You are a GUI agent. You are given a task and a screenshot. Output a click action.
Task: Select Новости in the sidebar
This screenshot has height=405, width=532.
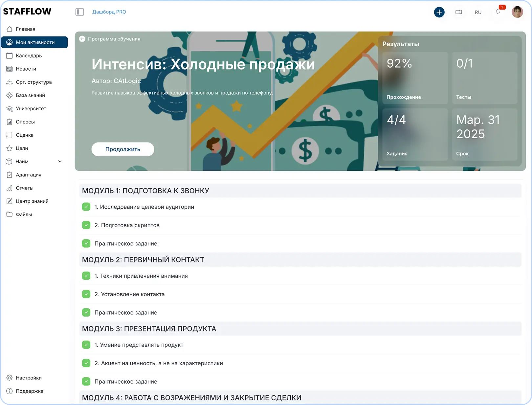point(26,69)
